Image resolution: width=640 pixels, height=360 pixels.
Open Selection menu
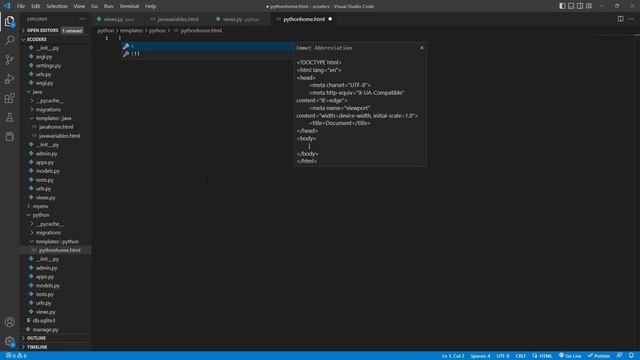(57, 6)
